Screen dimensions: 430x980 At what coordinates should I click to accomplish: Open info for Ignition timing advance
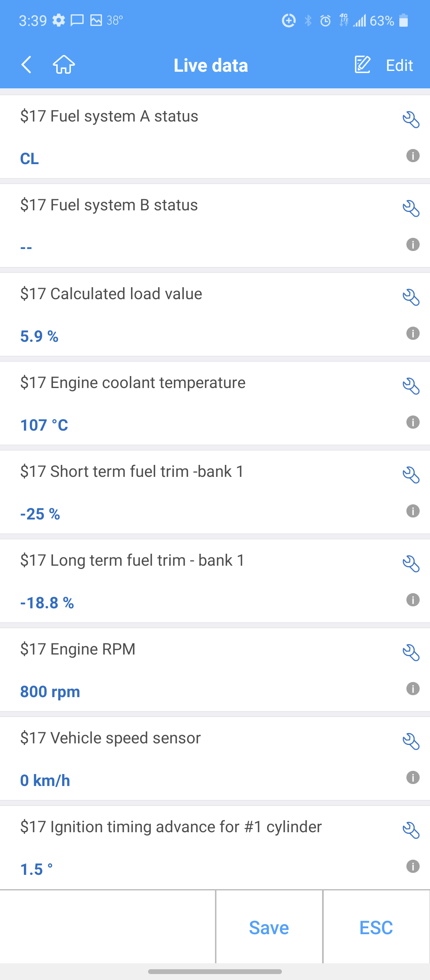click(413, 866)
